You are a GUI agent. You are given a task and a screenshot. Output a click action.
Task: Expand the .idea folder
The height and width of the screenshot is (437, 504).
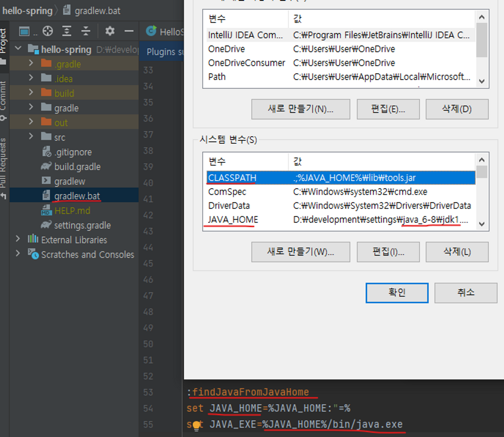pyautogui.click(x=31, y=78)
